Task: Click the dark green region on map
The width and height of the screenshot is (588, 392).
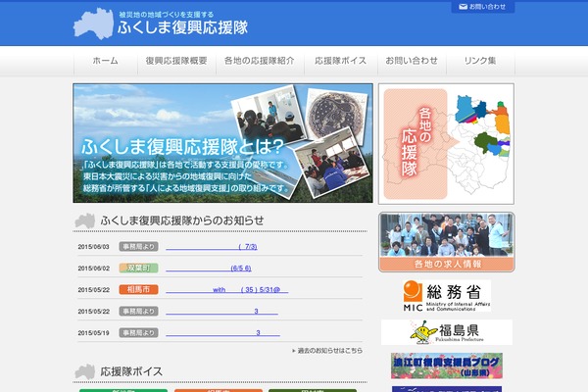Action: [484, 142]
